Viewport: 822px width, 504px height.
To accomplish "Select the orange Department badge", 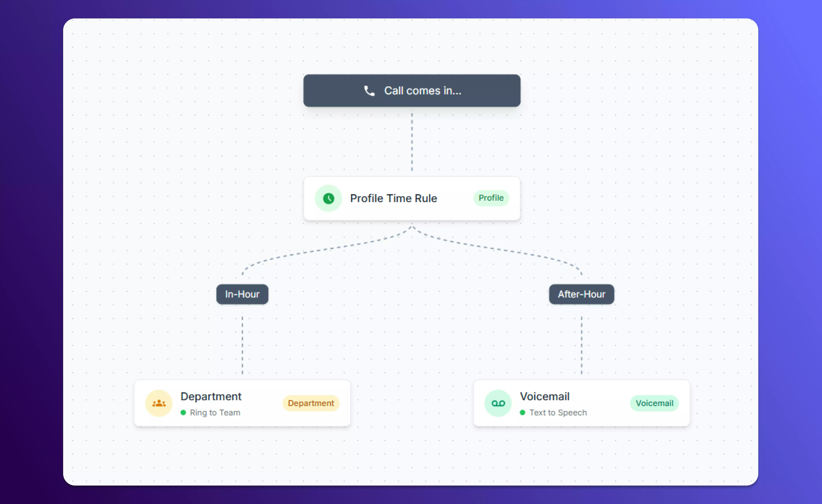I will 311,403.
